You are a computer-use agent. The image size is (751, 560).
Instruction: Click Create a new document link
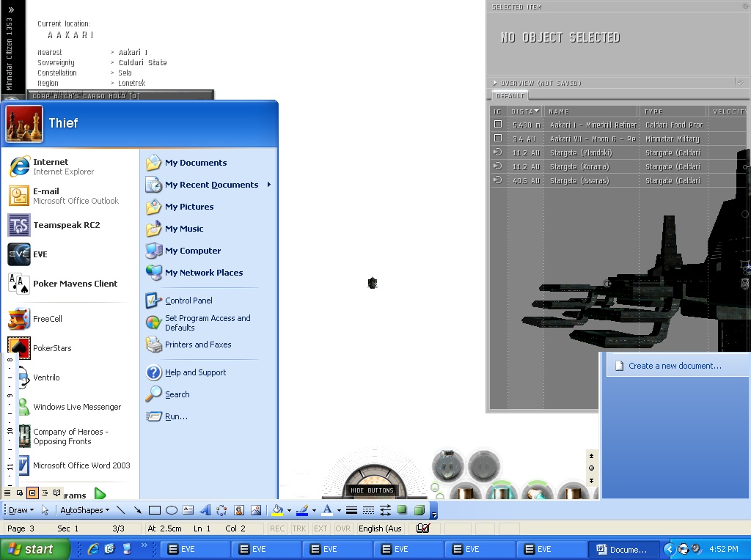[x=675, y=366]
